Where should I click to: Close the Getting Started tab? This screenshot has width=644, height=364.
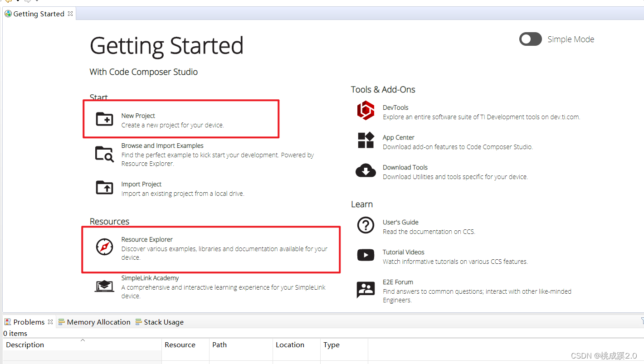[x=70, y=14]
